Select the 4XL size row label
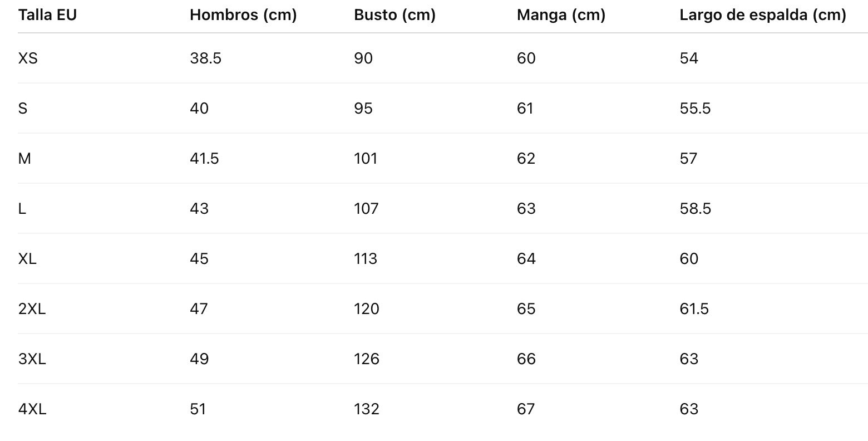Screen dimensions: 868x441 [32, 409]
